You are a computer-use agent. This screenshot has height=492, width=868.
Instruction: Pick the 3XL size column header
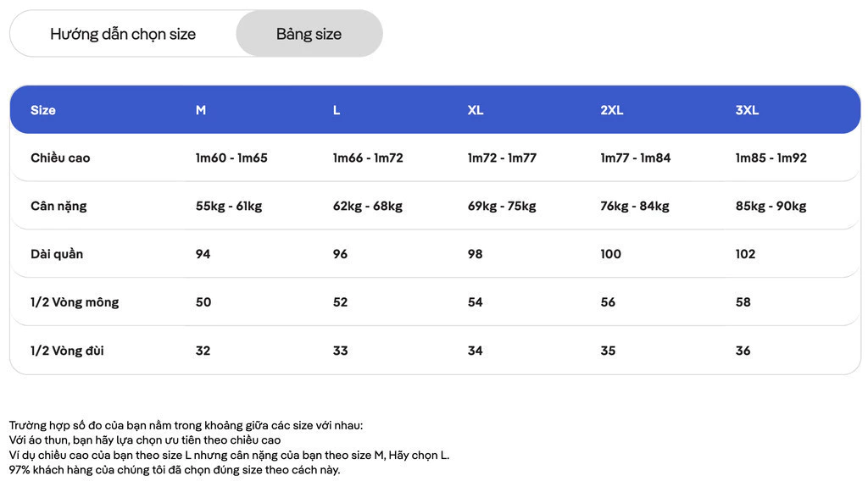[x=748, y=110]
